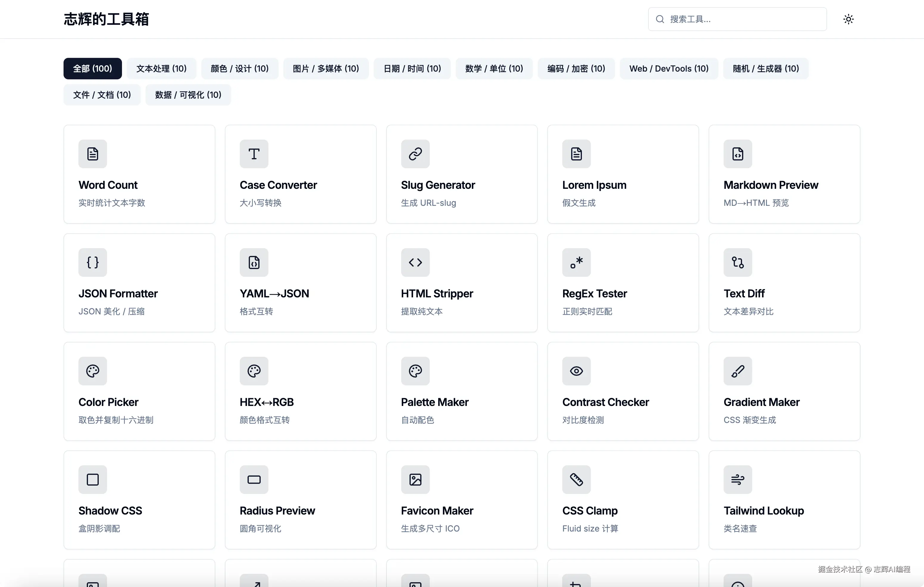This screenshot has height=587, width=924.
Task: Filter by 颜色 / 设计 (10)
Action: [x=240, y=69]
